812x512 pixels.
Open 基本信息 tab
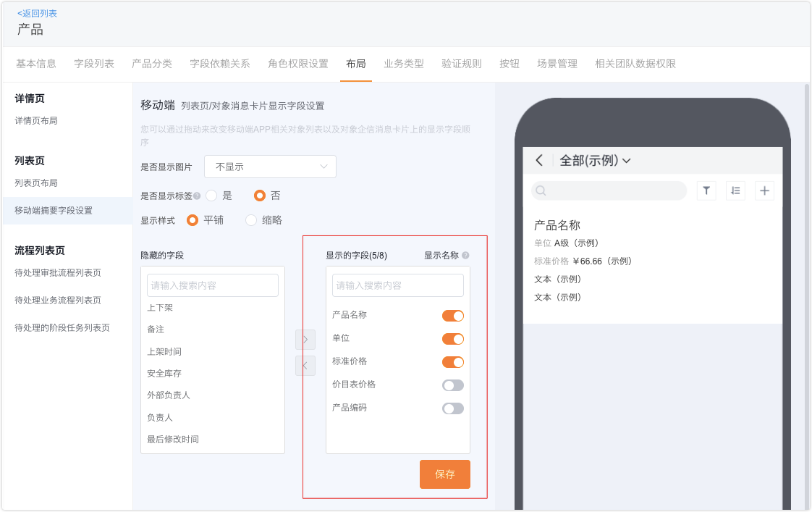pyautogui.click(x=35, y=64)
